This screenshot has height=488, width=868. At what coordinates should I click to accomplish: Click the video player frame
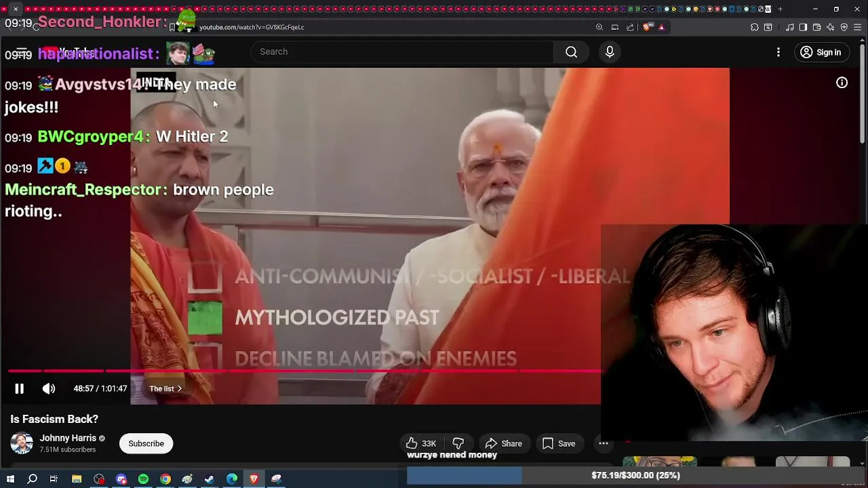click(430, 236)
